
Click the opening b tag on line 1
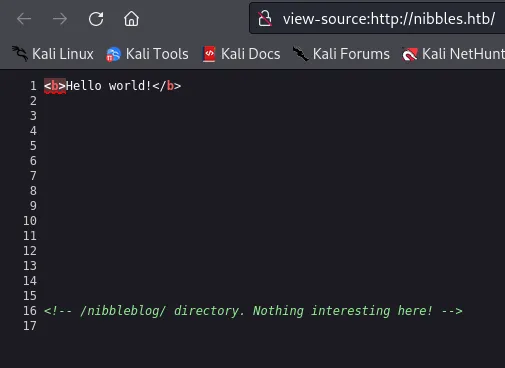(x=55, y=86)
